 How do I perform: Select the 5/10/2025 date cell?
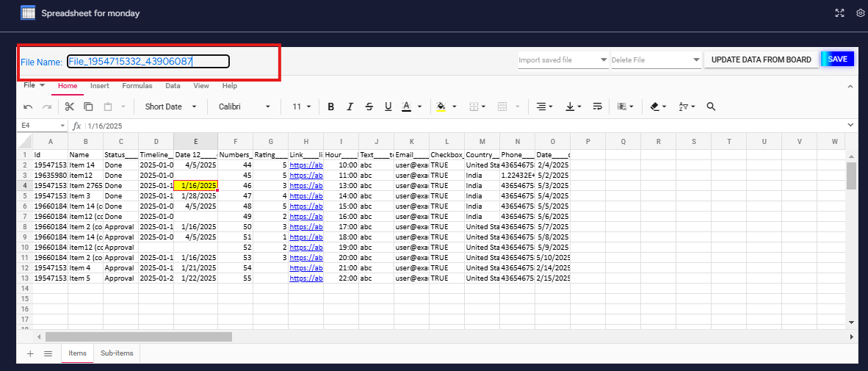point(552,257)
